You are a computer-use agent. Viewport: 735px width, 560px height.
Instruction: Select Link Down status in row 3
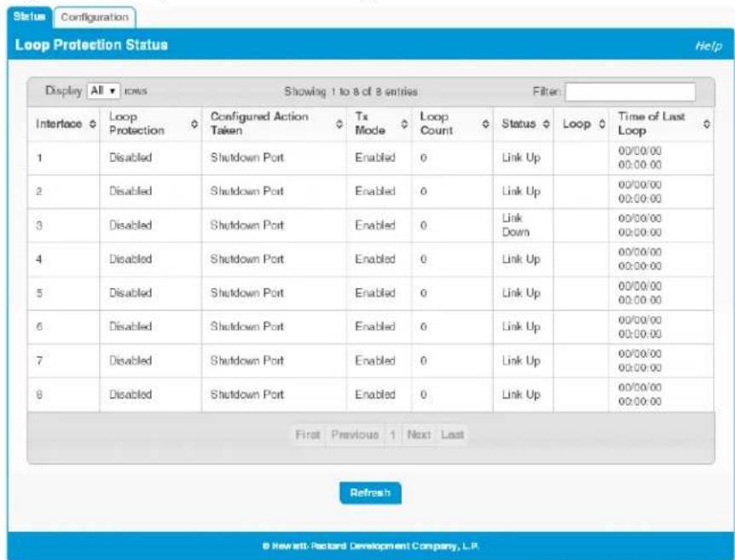516,225
